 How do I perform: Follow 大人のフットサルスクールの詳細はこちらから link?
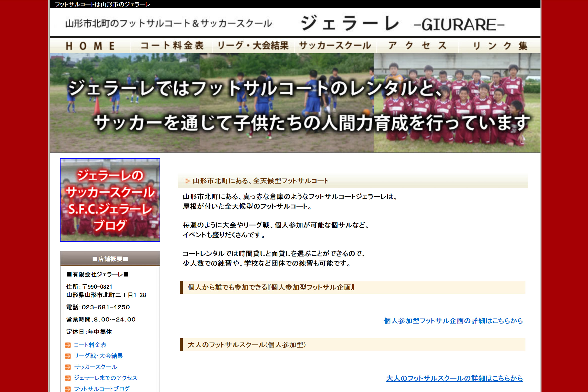[454, 378]
